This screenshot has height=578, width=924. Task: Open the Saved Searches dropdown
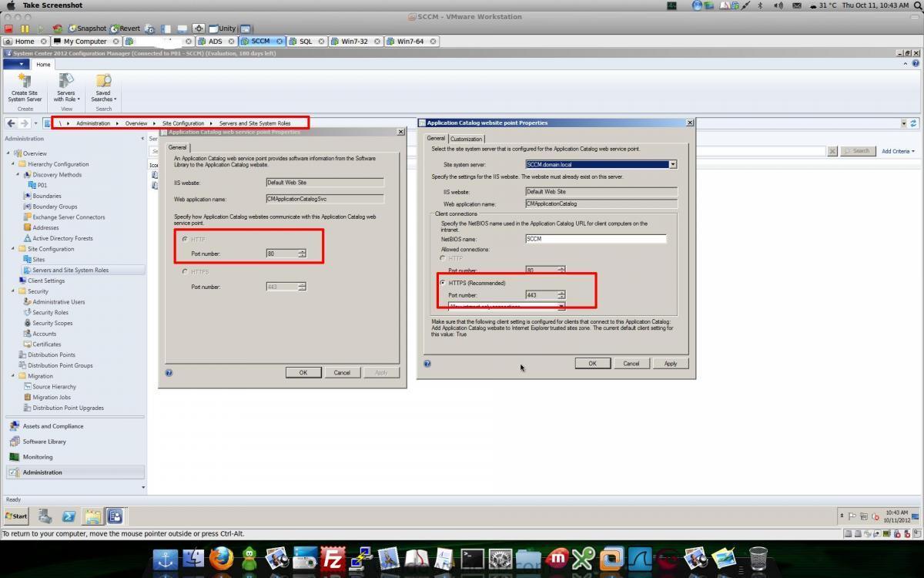pos(103,88)
